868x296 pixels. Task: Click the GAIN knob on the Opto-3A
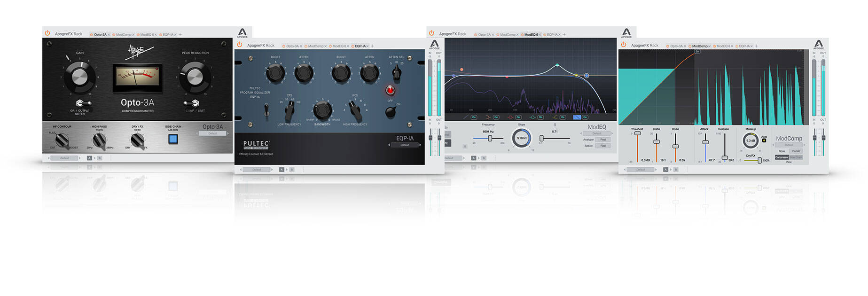[x=79, y=76]
